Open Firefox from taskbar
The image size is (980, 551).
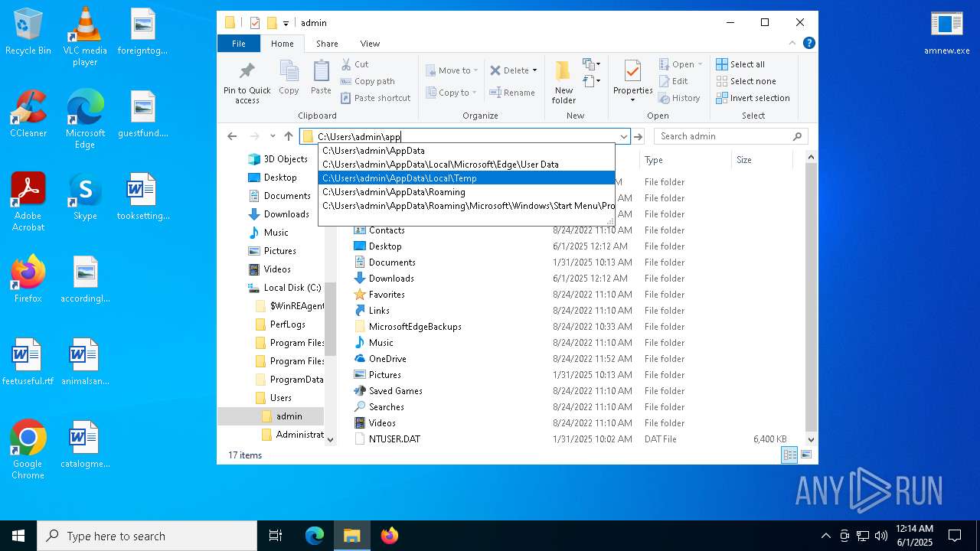tap(390, 536)
